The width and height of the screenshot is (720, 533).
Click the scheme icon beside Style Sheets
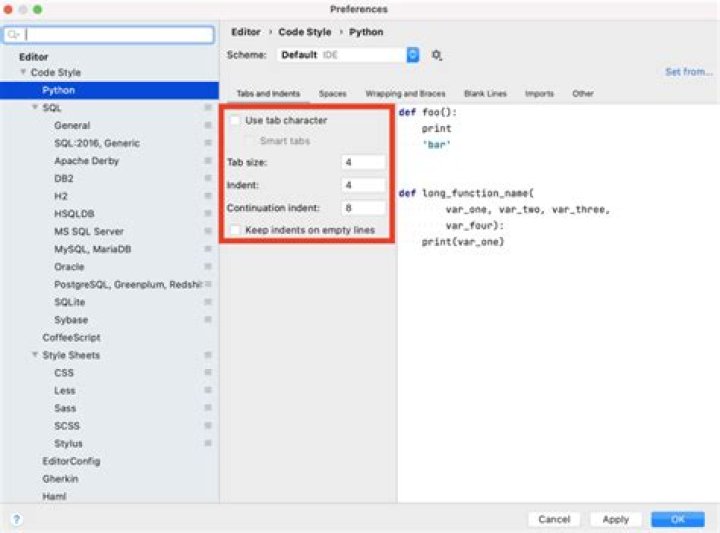[x=208, y=354]
